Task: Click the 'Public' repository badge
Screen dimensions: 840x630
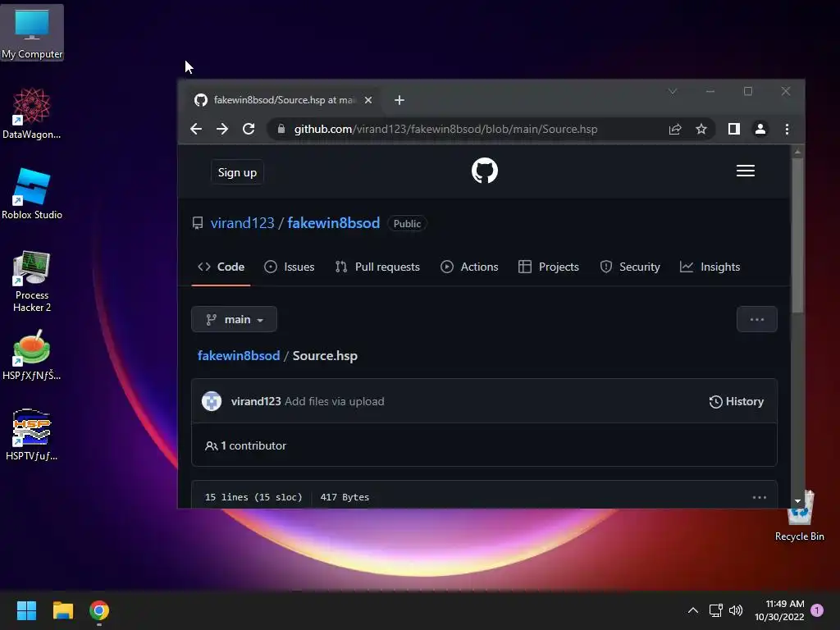Action: click(407, 223)
